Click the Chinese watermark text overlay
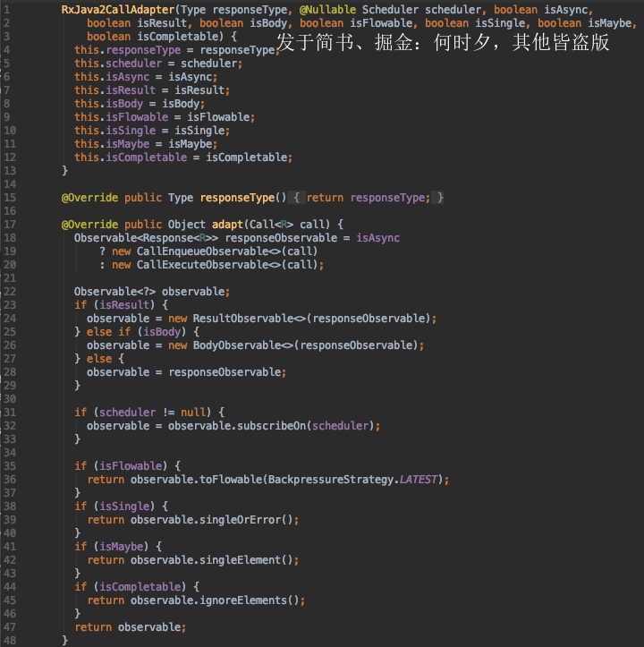Screen dimensions: 644x647 [x=443, y=42]
